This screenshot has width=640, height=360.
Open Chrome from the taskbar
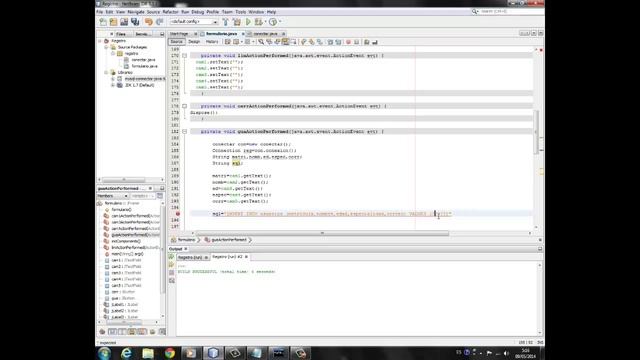170,353
